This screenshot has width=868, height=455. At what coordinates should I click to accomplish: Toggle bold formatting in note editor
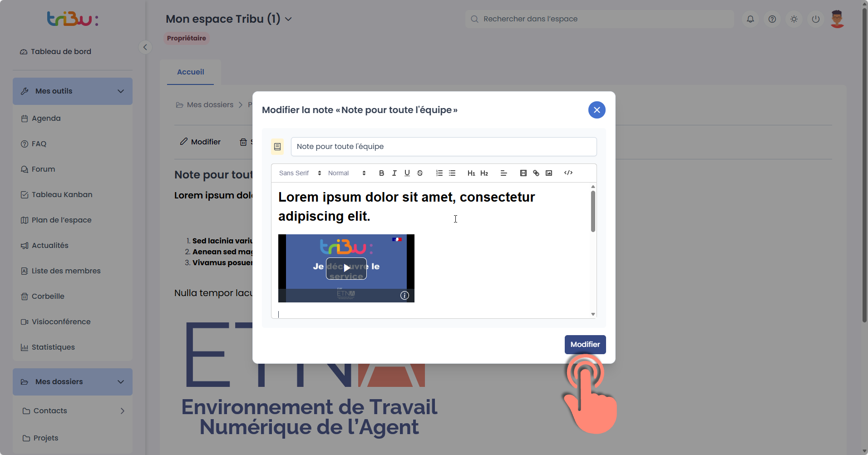click(x=381, y=173)
